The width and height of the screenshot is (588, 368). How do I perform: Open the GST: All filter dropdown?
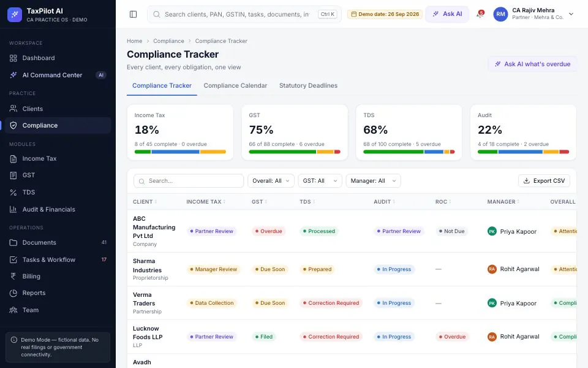[320, 181]
